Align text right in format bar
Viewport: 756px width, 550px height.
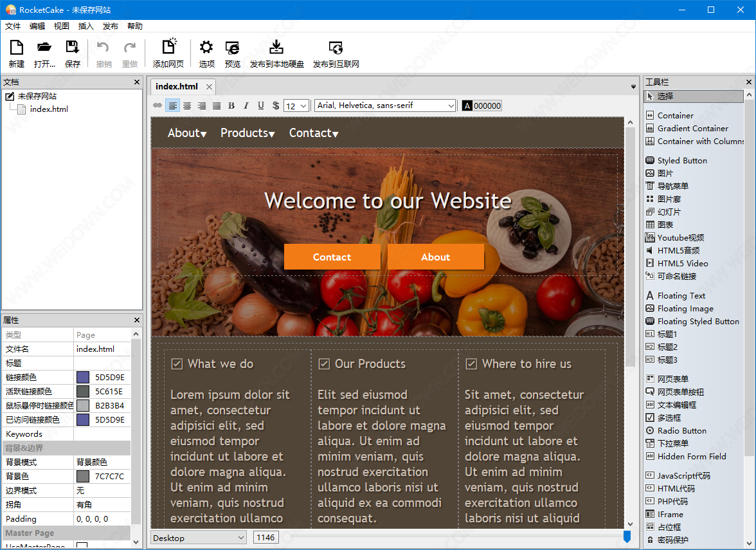pos(202,105)
